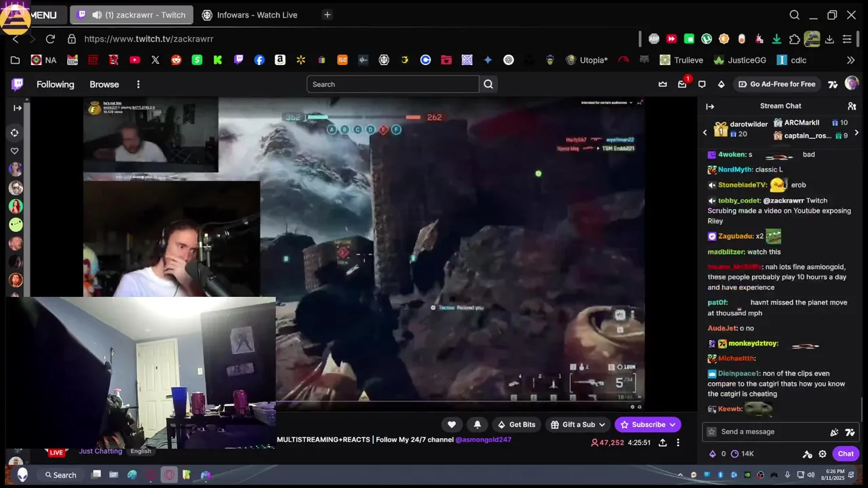868x488 pixels.
Task: Click the chat message input field
Action: tap(781, 432)
